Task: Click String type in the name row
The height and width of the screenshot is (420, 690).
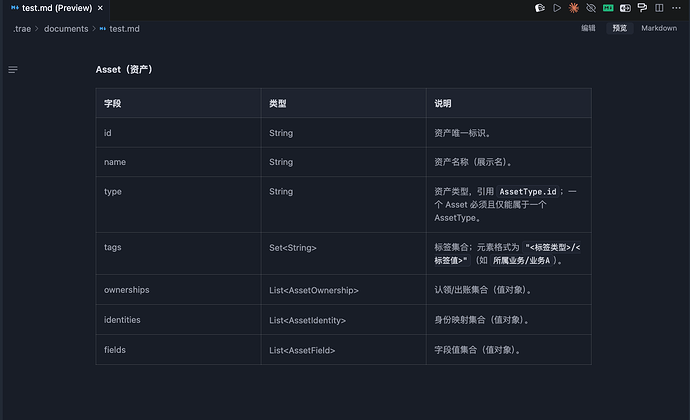Action: pyautogui.click(x=281, y=162)
